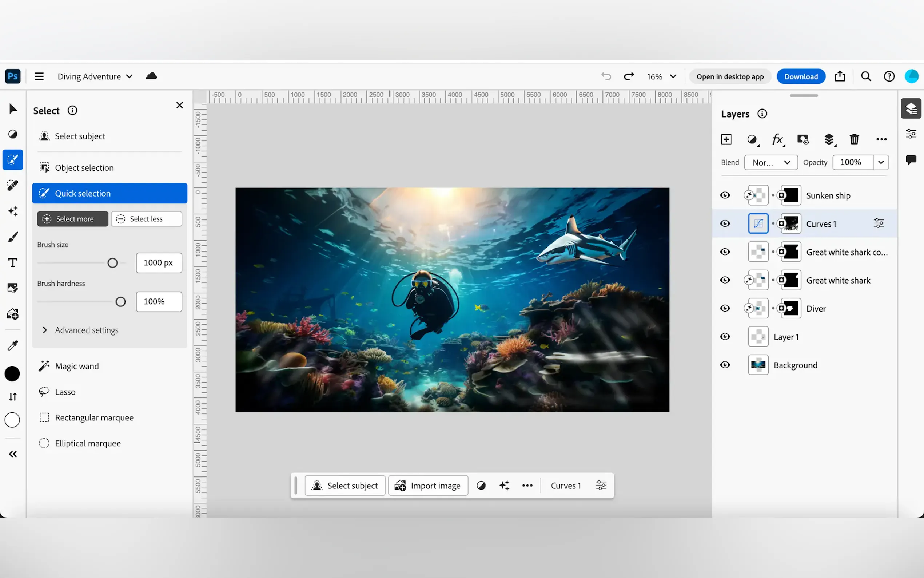This screenshot has height=578, width=924.
Task: Click the Brush hardness 100% input field
Action: [x=159, y=302]
